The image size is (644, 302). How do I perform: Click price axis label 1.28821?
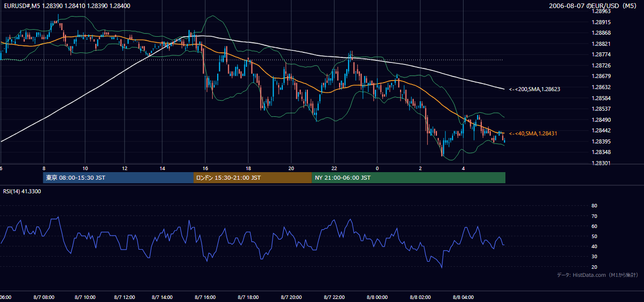pos(600,44)
